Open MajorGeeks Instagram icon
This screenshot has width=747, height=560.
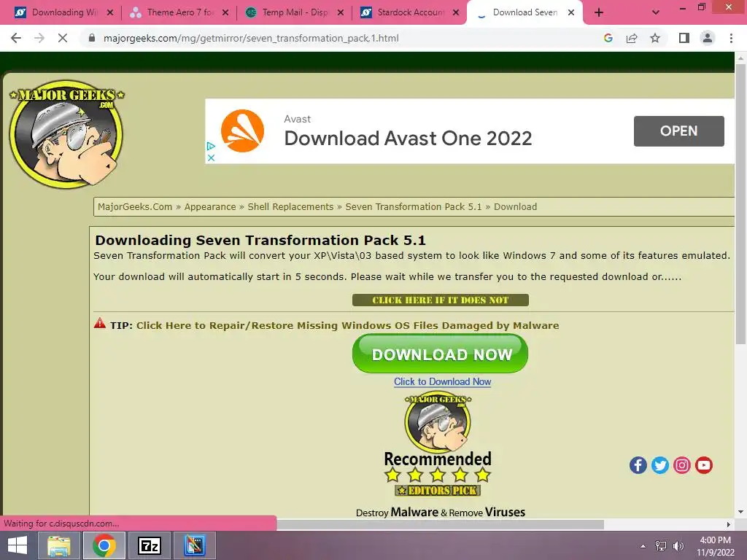pyautogui.click(x=682, y=465)
